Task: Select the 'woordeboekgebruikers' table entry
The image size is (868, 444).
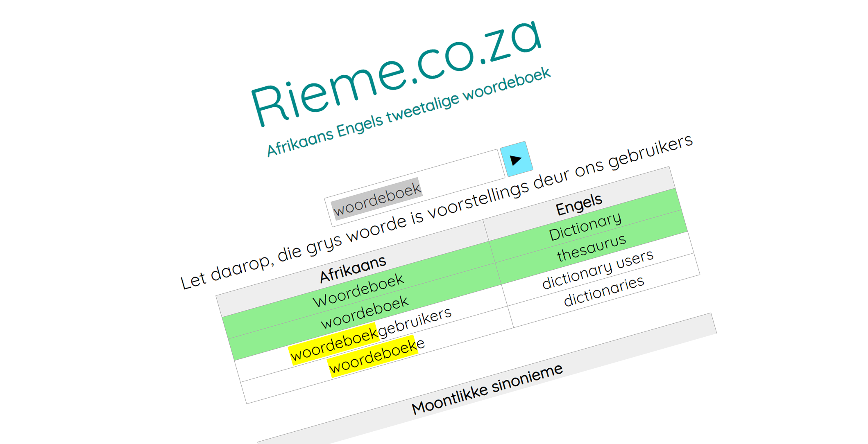Action: [371, 334]
